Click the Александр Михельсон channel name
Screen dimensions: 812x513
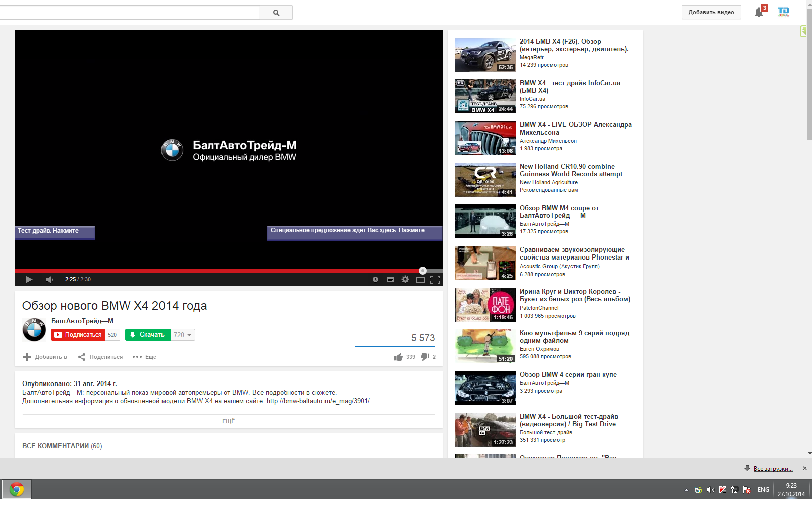[548, 141]
